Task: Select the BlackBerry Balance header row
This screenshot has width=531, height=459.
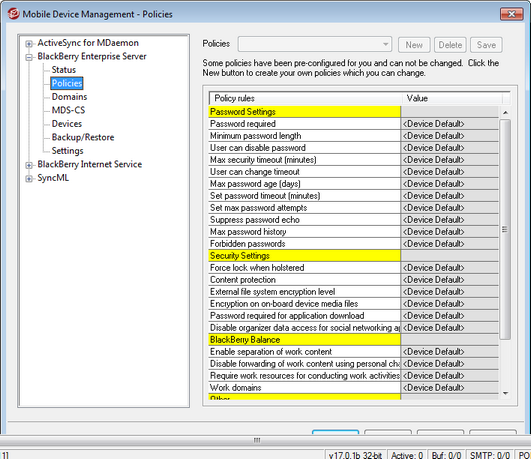Action: pos(304,340)
